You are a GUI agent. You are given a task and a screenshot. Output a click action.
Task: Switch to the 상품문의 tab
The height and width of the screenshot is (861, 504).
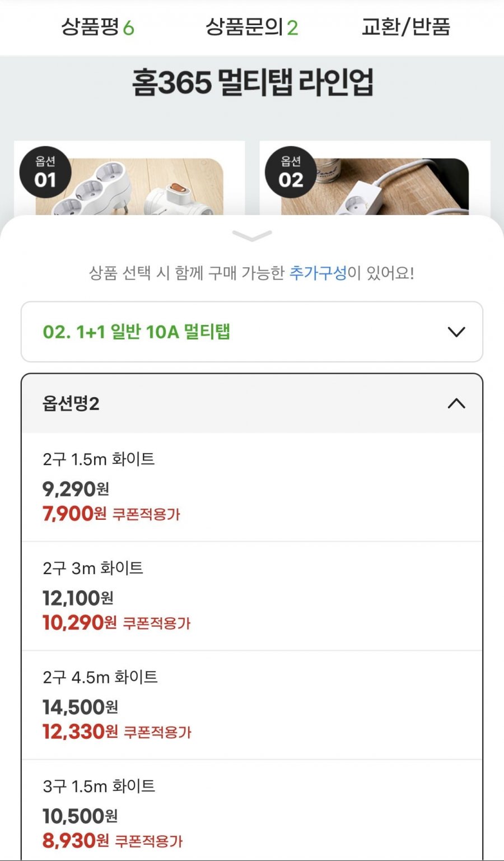tap(251, 27)
